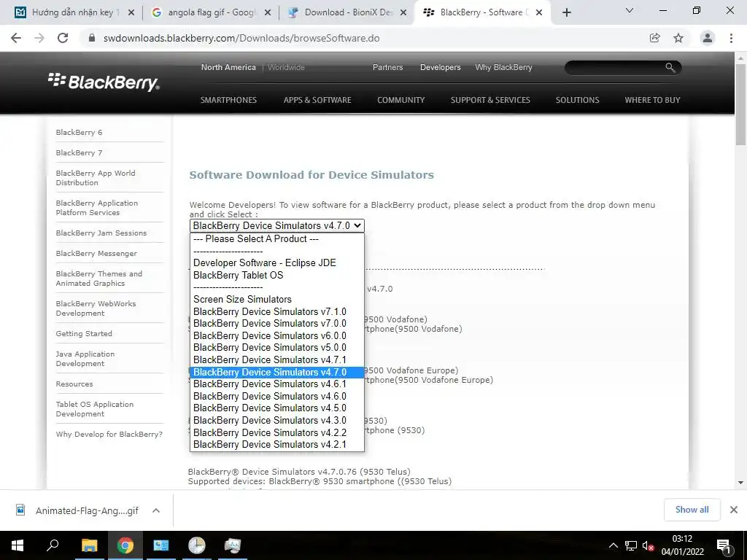This screenshot has width=747, height=560.
Task: Click the BlackBerry logo
Action: point(104,82)
